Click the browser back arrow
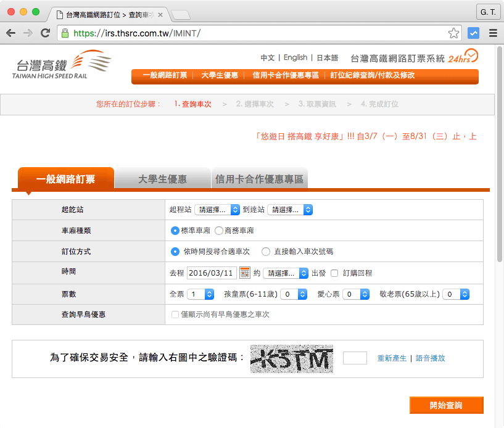The width and height of the screenshot is (504, 428). [11, 33]
